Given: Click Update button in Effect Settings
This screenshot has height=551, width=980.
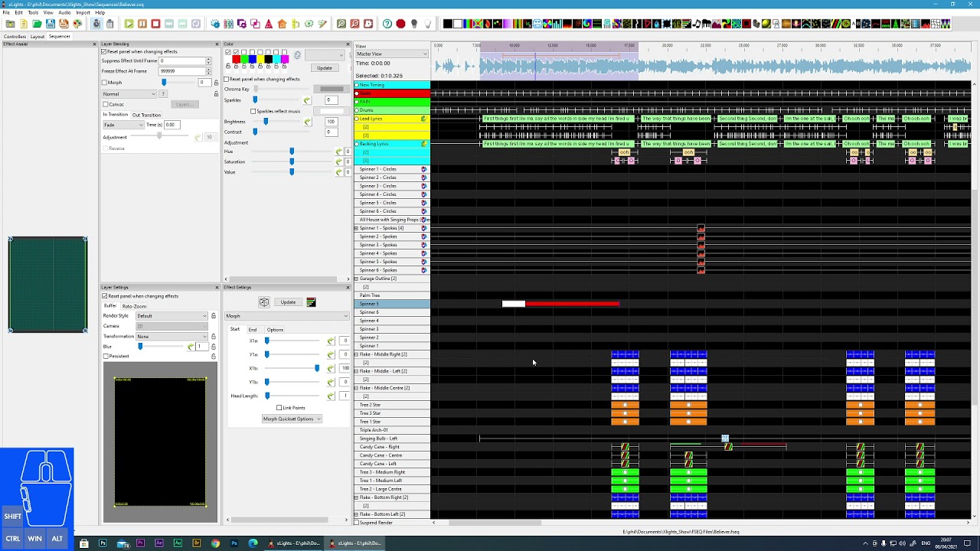Looking at the screenshot, I should 288,302.
